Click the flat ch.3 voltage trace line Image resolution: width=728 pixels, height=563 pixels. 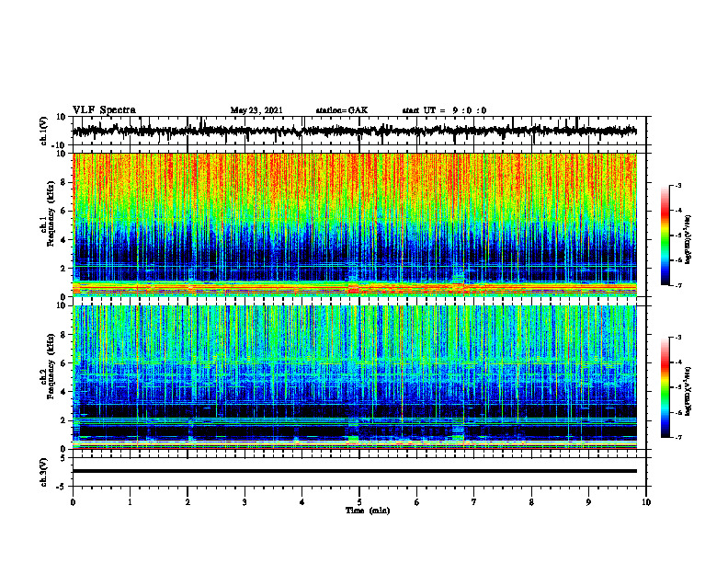point(355,471)
